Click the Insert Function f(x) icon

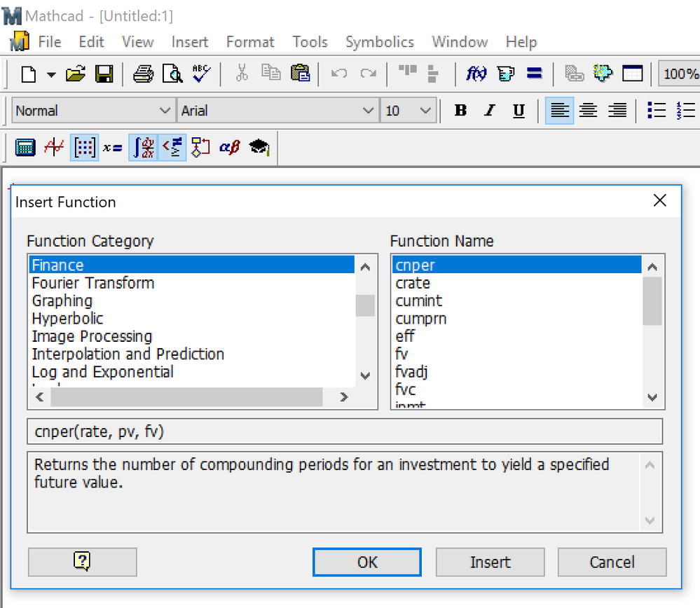tap(476, 74)
